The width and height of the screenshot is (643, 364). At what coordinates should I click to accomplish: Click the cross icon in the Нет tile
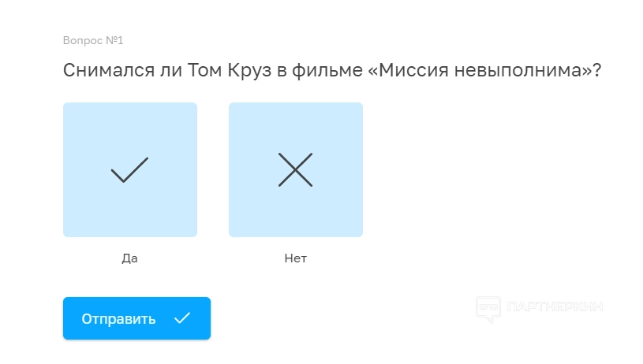(x=295, y=169)
